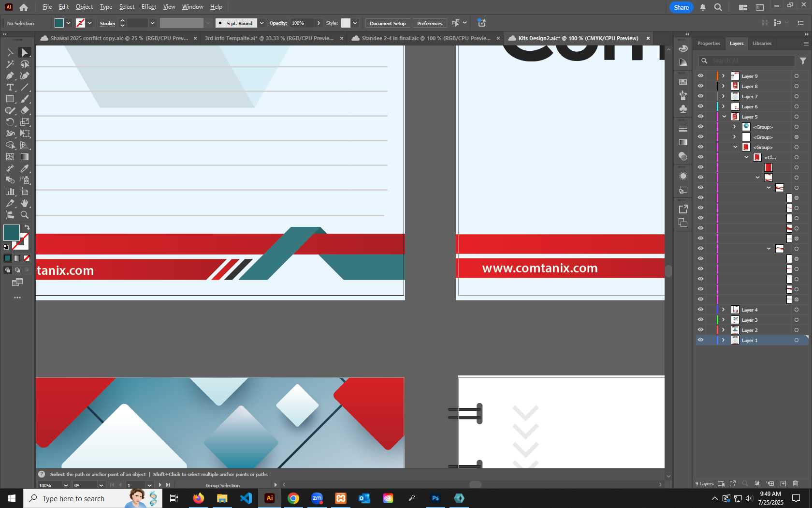Hide Layer 8 with its eye icon

[700, 86]
